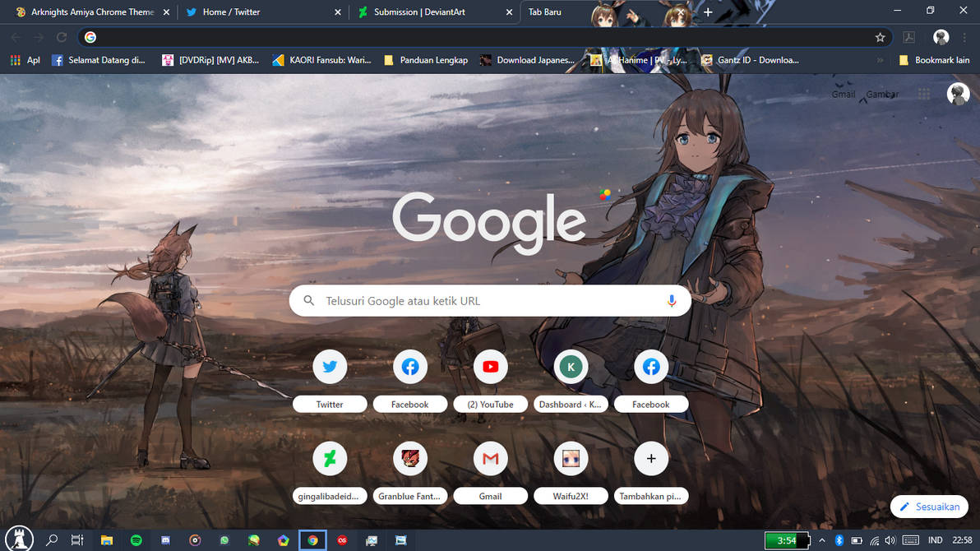Open a new tab with plus button
980x551 pixels.
click(708, 12)
